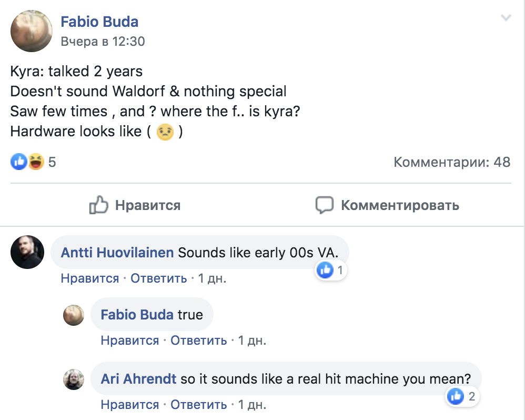This screenshot has height=420, width=525.
Task: Click the speech bubble 'Комментировать' icon
Action: point(325,205)
